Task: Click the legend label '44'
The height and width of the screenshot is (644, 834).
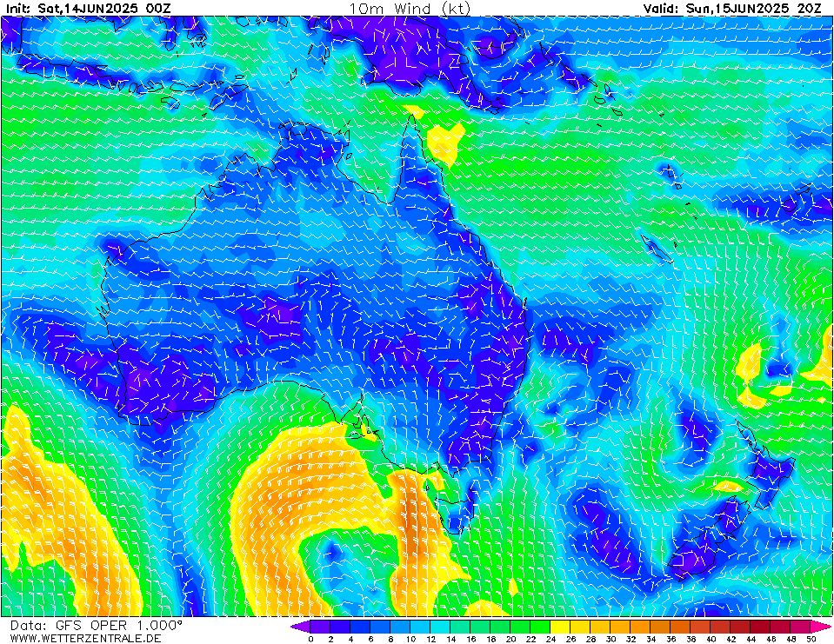Action: (751, 639)
